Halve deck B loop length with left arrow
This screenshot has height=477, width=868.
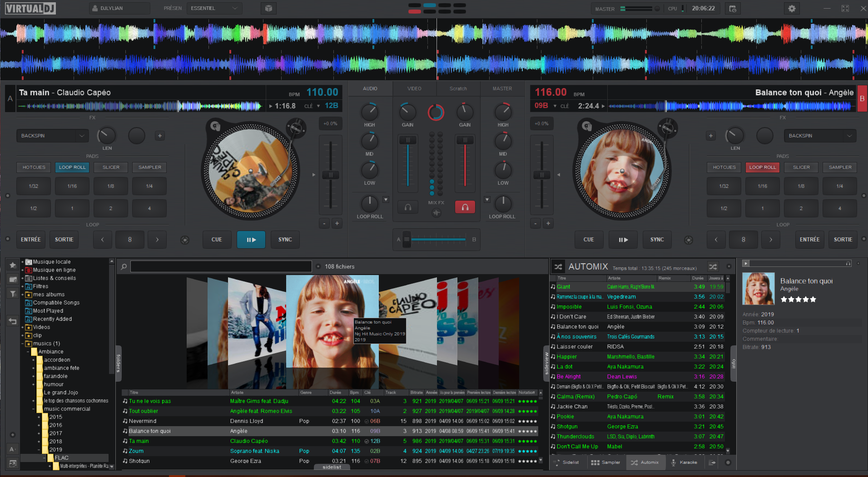(x=716, y=240)
